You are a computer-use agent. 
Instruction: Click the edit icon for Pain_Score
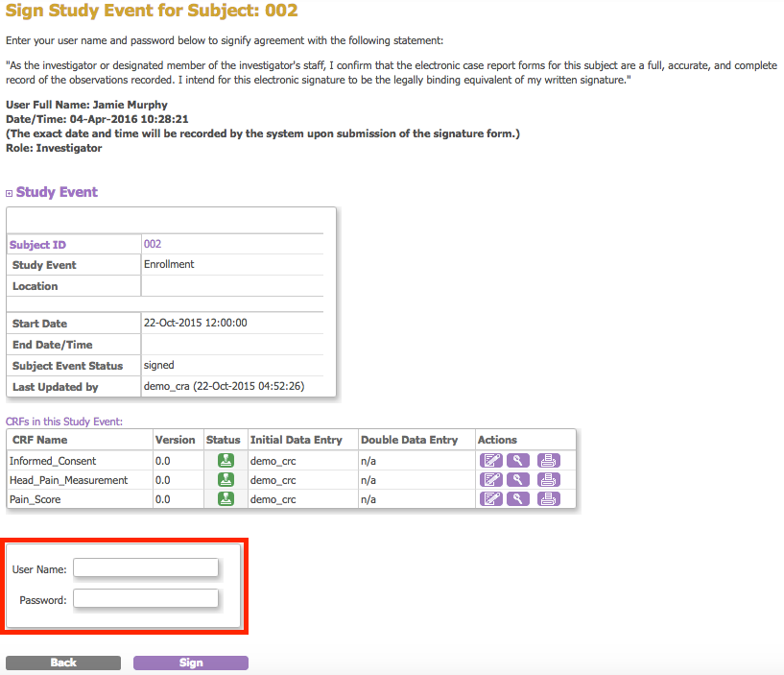coord(490,498)
